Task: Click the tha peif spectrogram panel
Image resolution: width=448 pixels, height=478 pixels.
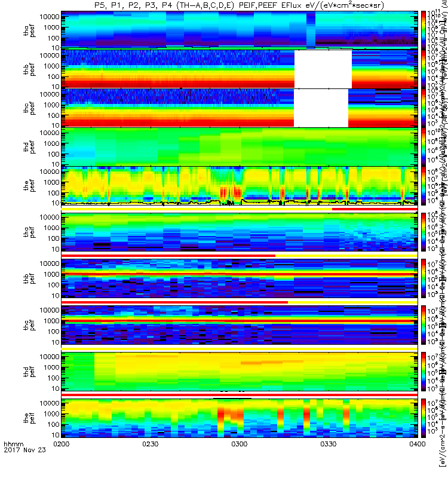Action: click(x=240, y=232)
